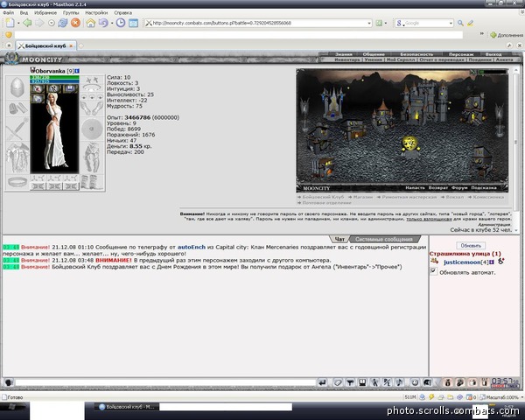Click into the chat message input field

click(165, 382)
